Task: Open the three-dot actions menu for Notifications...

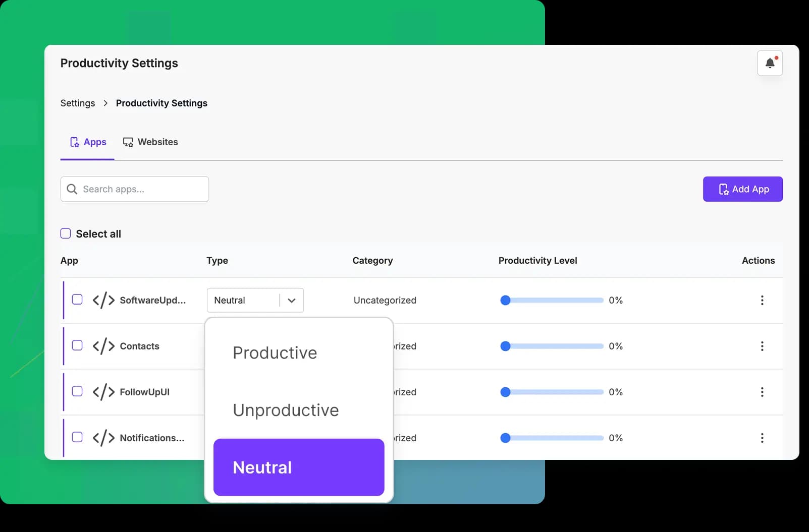Action: (x=762, y=438)
